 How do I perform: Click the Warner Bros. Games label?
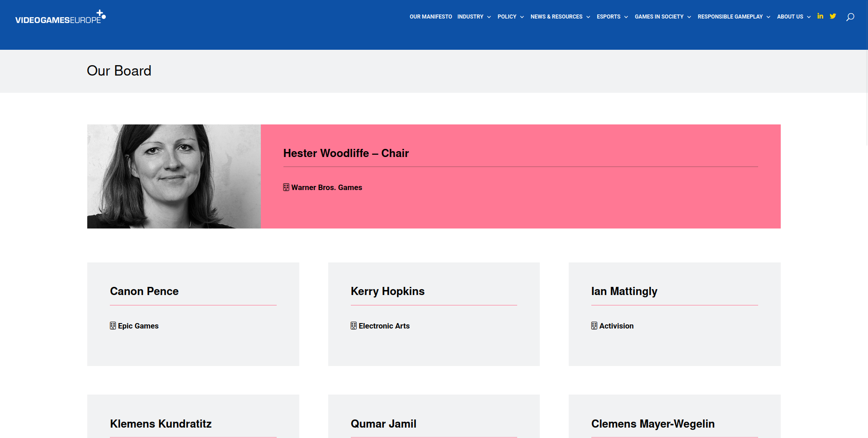click(x=327, y=187)
